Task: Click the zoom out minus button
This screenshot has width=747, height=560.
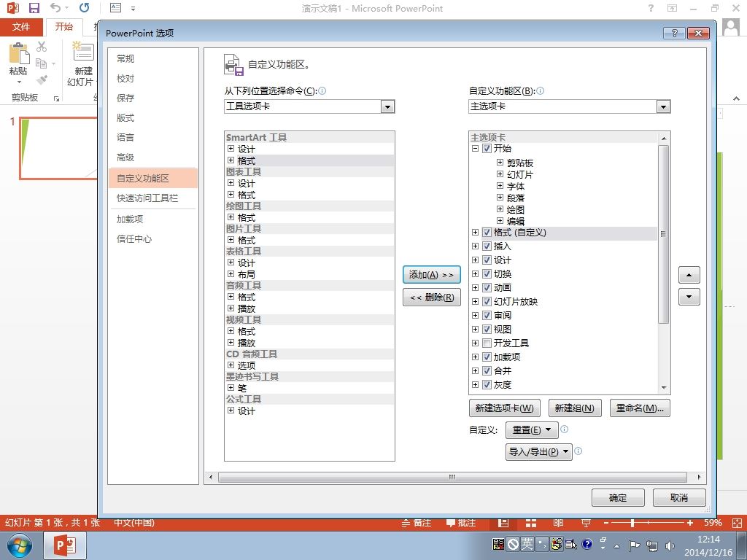Action: 606,523
